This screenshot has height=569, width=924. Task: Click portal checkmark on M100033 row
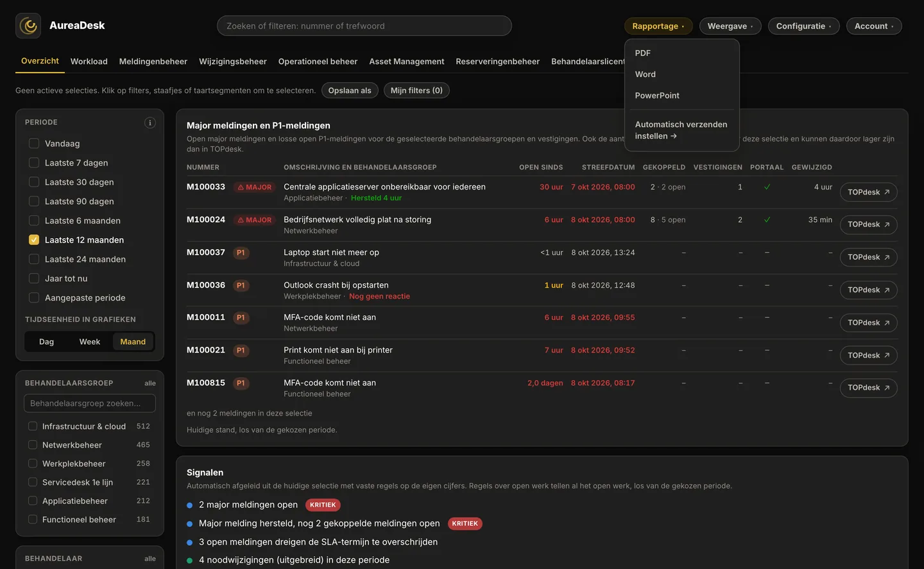coord(767,187)
